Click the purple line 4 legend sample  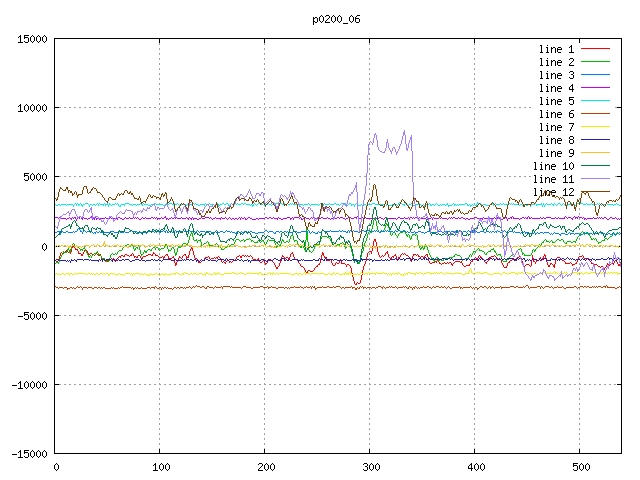click(x=595, y=88)
